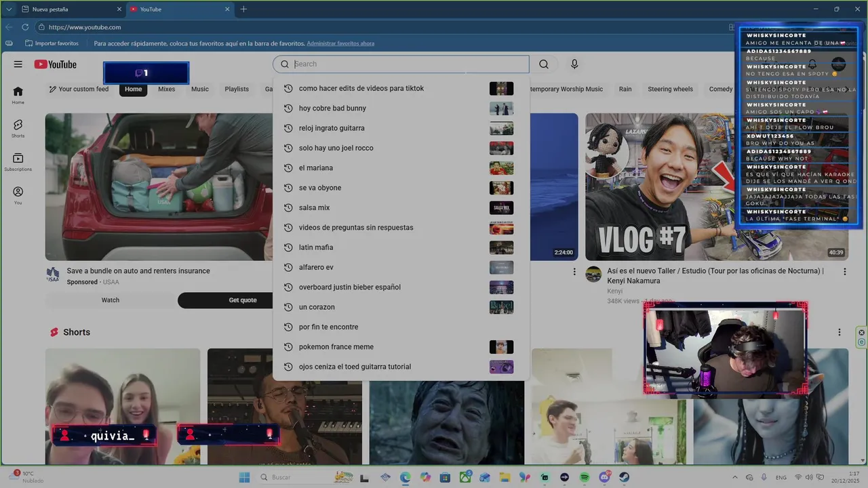Open more options for the Shorts section

[x=840, y=332]
